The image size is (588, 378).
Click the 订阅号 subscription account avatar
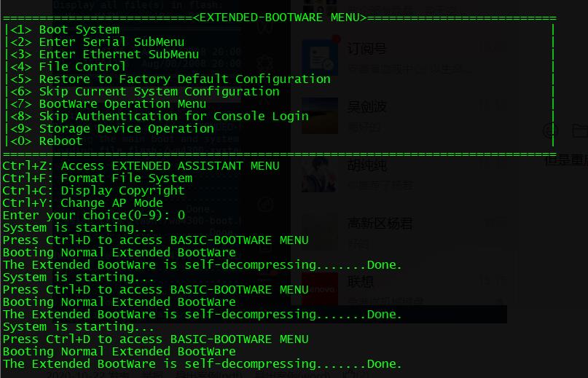tap(320, 57)
